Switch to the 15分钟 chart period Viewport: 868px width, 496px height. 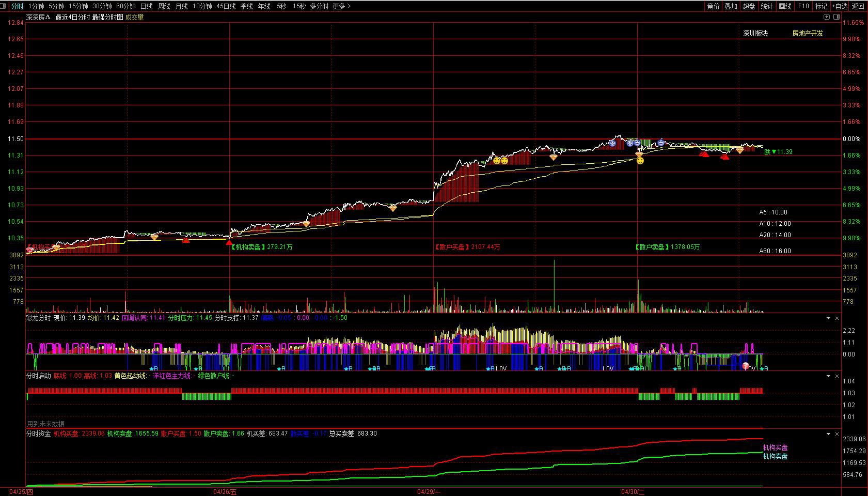point(78,6)
